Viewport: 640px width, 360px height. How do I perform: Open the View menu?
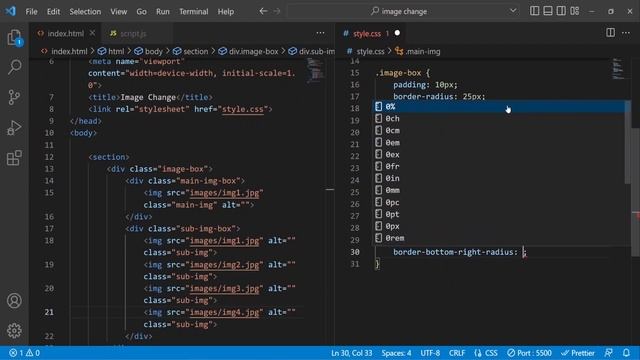(118, 11)
